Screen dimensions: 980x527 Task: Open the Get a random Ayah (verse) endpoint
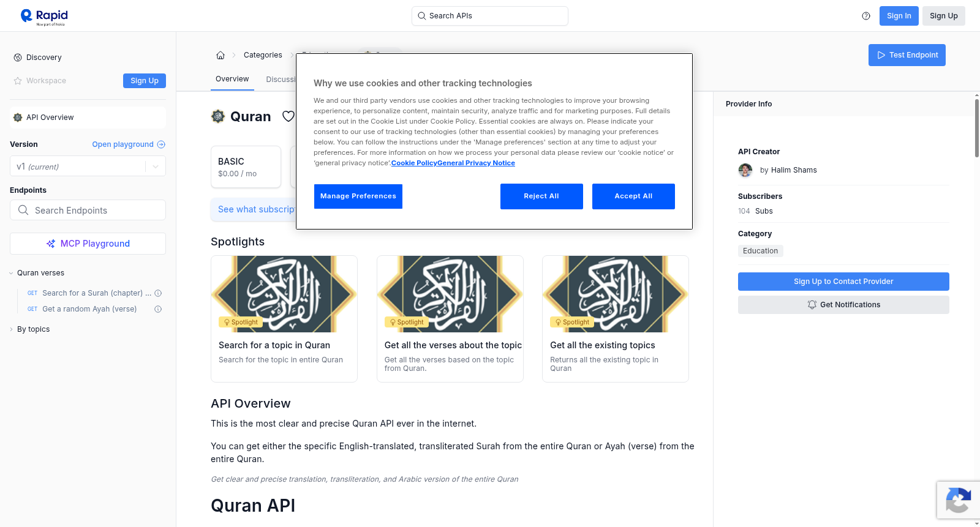[x=89, y=309]
